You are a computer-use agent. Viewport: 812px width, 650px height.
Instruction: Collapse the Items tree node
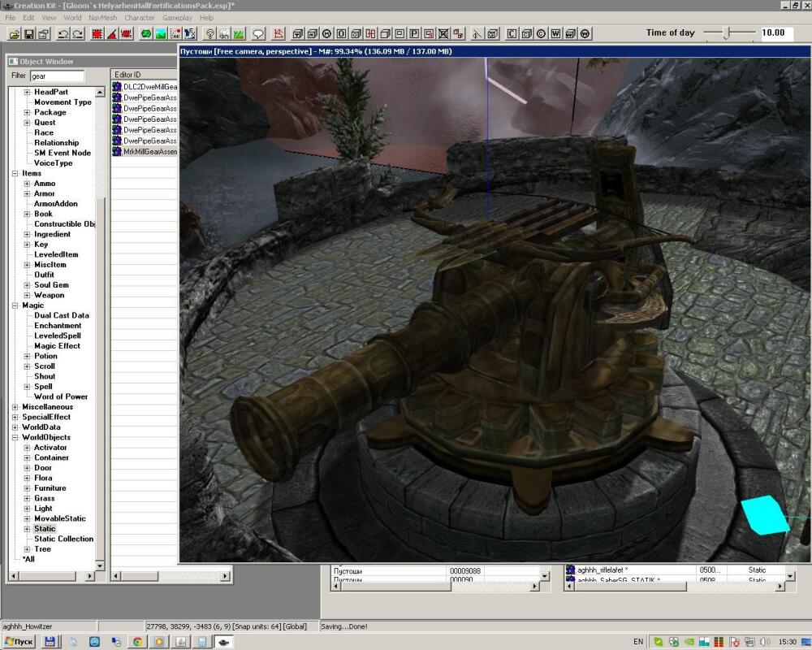point(15,173)
